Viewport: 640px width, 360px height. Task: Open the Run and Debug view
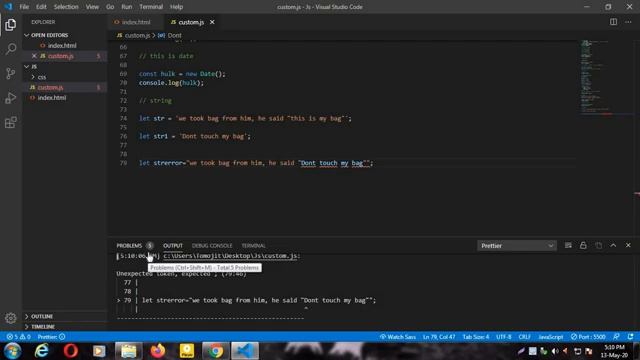click(x=11, y=98)
